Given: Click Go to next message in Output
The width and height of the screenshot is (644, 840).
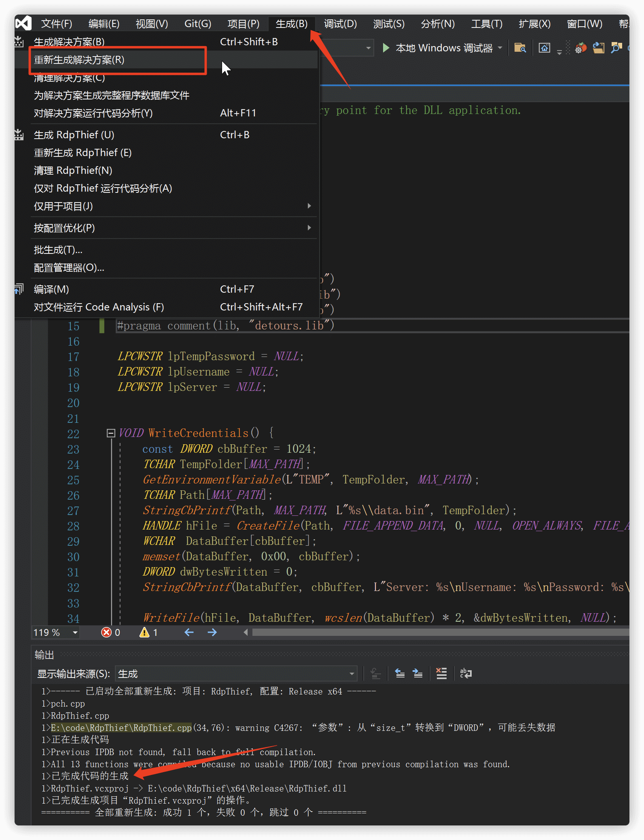Looking at the screenshot, I should pyautogui.click(x=417, y=673).
